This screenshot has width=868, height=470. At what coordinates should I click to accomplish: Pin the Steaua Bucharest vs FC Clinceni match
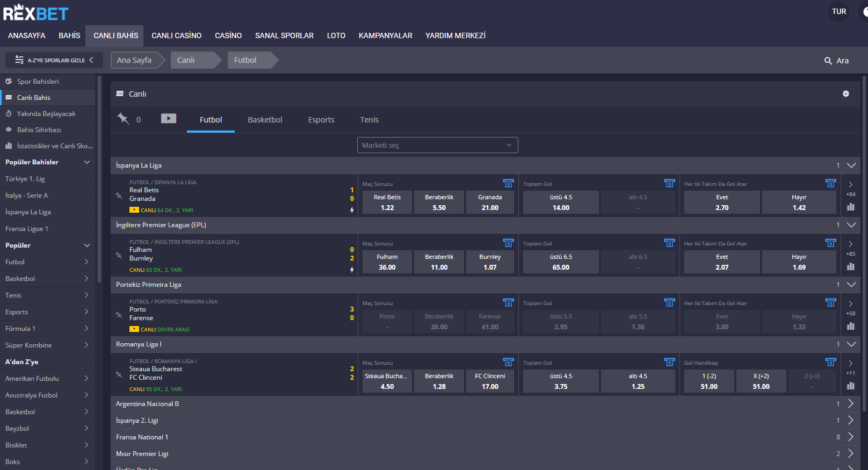pyautogui.click(x=119, y=374)
